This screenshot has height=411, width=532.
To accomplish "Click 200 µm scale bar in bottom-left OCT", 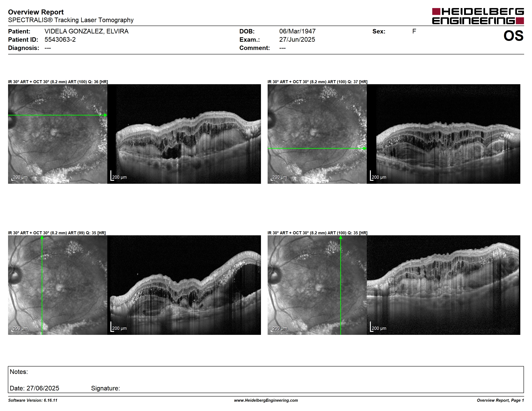I will click(x=119, y=327).
